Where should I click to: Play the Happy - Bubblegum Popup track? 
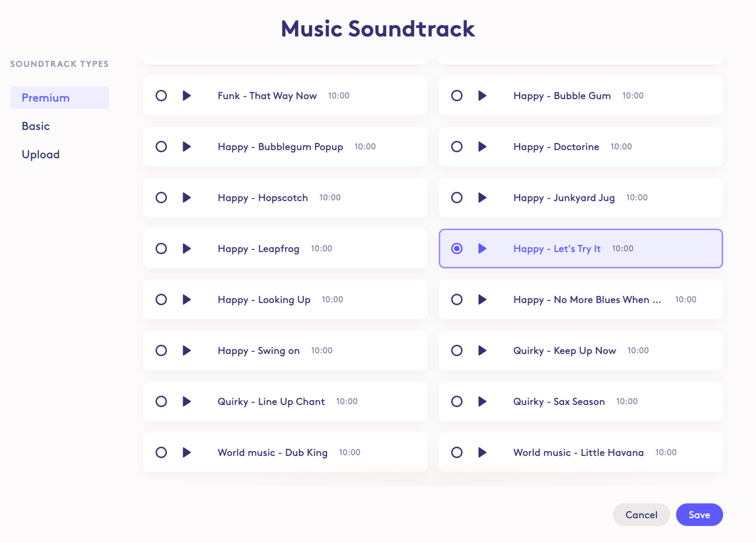[187, 147]
